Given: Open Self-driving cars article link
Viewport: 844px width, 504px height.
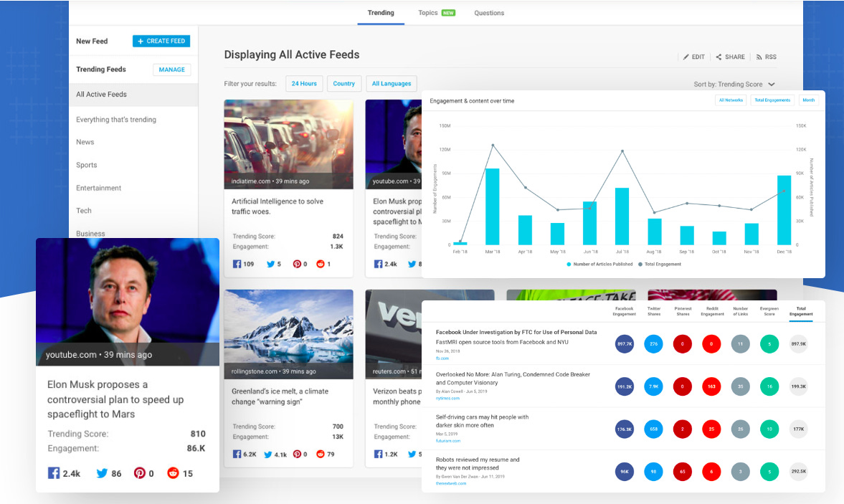Looking at the screenshot, I should (x=482, y=421).
